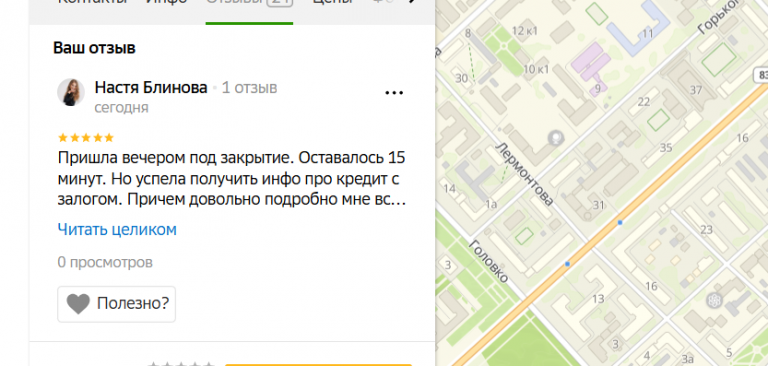Image resolution: width=768 pixels, height=366 pixels.
Task: Click the 'Ваш отзыв' heading
Action: 94,48
